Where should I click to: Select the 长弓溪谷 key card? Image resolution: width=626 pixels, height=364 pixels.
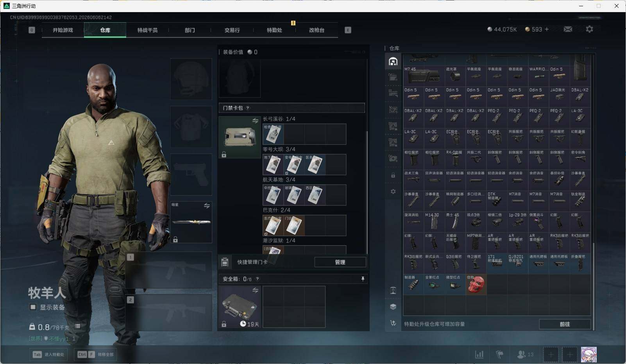(273, 134)
